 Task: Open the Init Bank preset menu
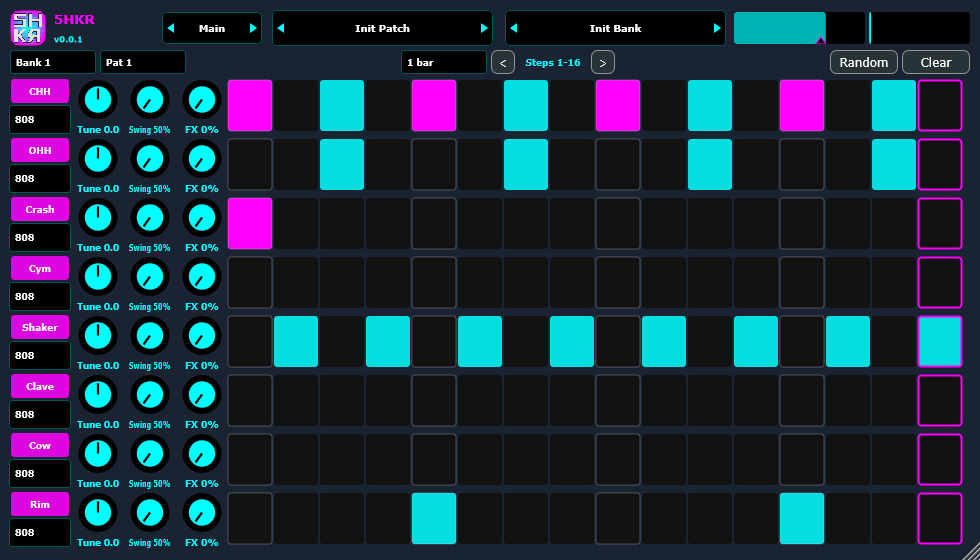[x=616, y=28]
